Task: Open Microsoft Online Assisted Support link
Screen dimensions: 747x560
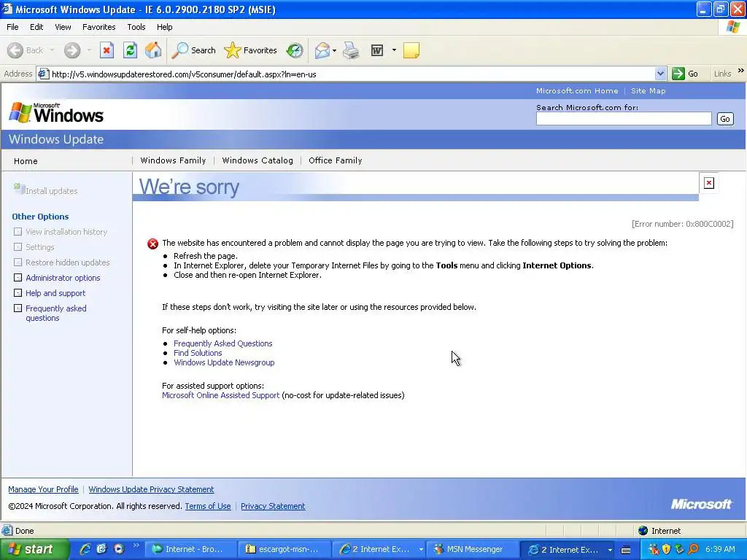Action: tap(220, 395)
